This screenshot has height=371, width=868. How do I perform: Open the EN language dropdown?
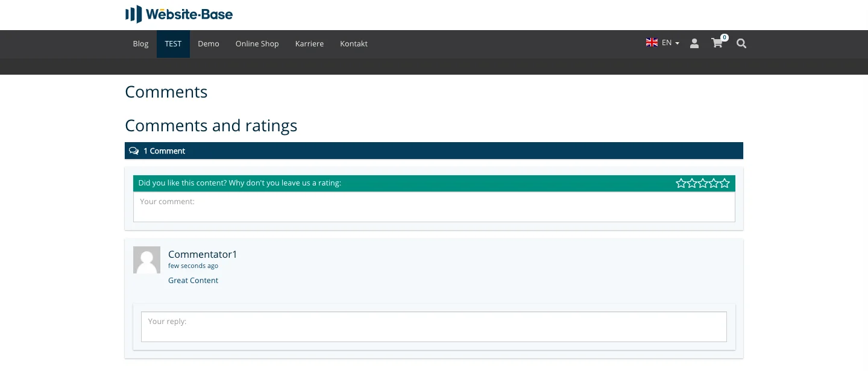pyautogui.click(x=667, y=43)
